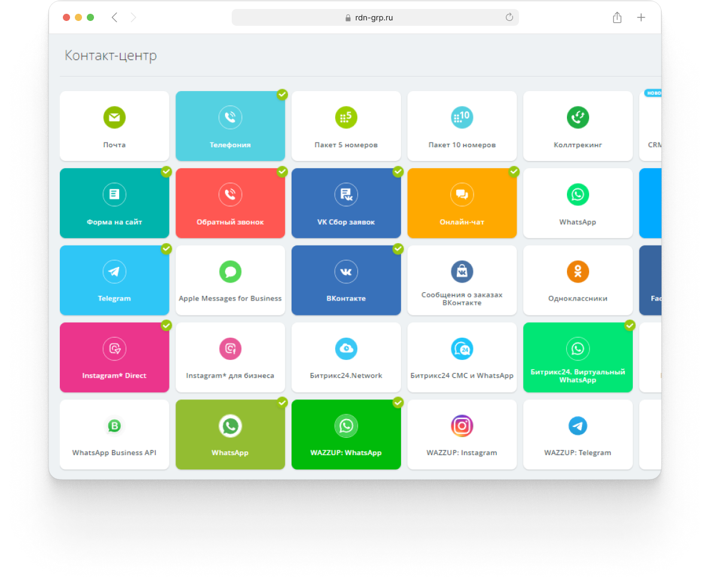
Task: Open Instagram* для бизнеса icon
Action: [x=230, y=349]
